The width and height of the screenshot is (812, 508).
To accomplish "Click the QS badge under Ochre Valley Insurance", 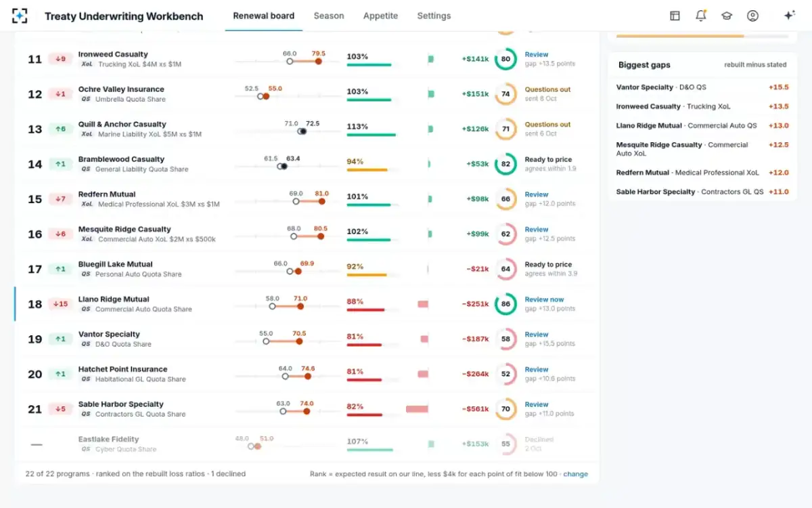I will pyautogui.click(x=85, y=99).
